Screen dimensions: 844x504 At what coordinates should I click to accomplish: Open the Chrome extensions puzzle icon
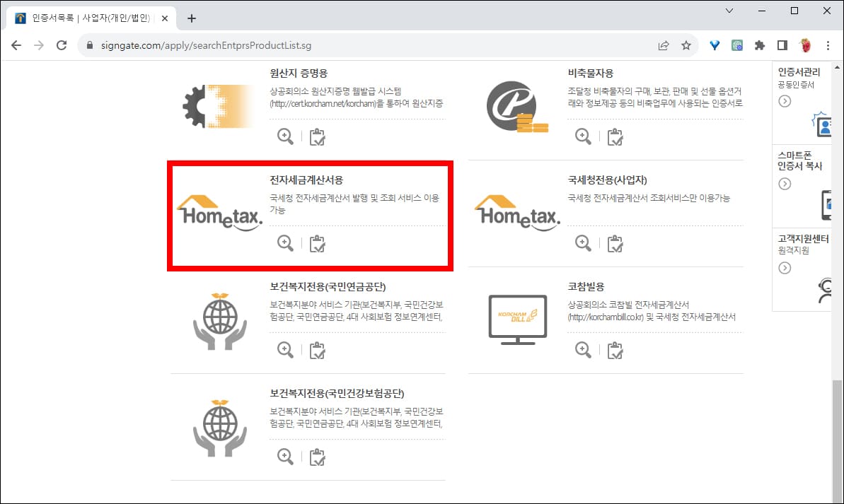759,45
